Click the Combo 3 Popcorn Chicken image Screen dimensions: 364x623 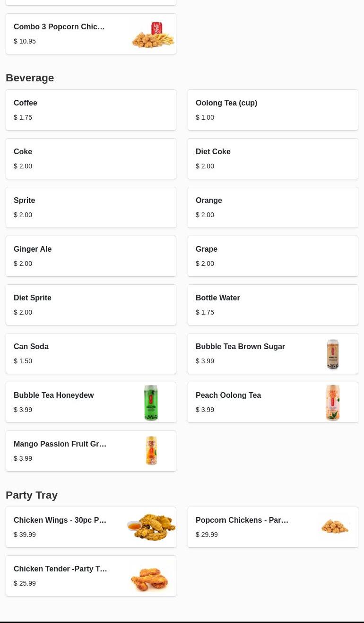tap(152, 34)
